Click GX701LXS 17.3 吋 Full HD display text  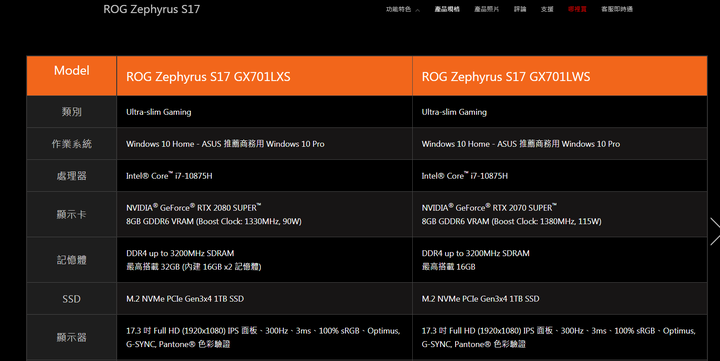click(x=263, y=337)
